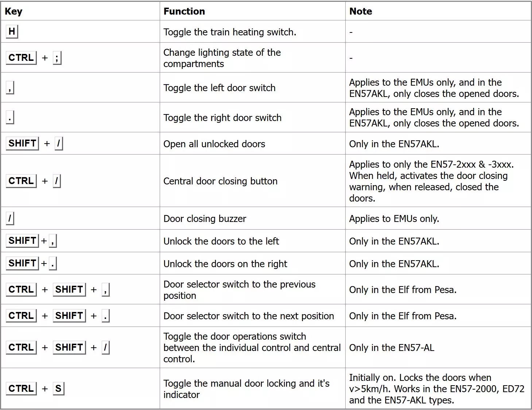532x410 pixels.
Task: Select the "Note" column header
Action: [361, 11]
